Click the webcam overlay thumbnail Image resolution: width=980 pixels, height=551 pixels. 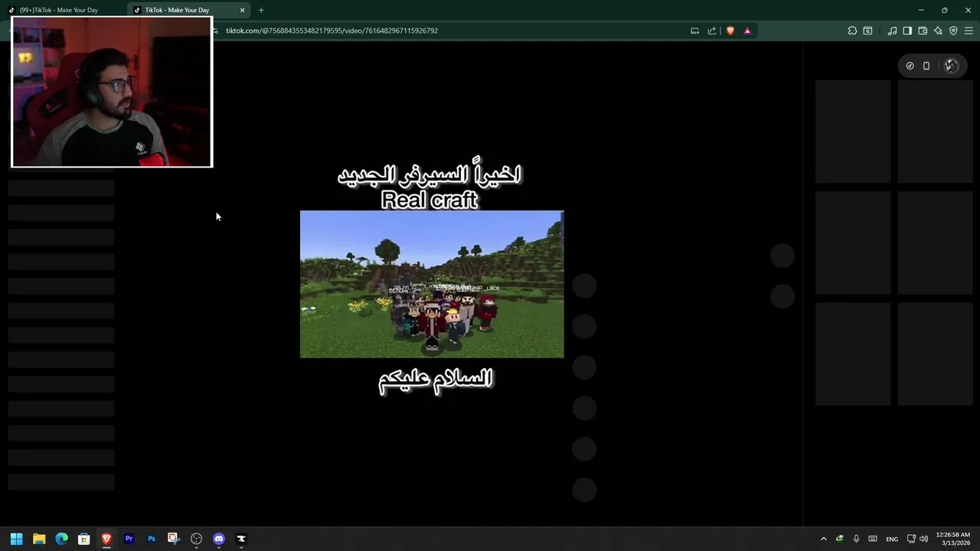112,92
